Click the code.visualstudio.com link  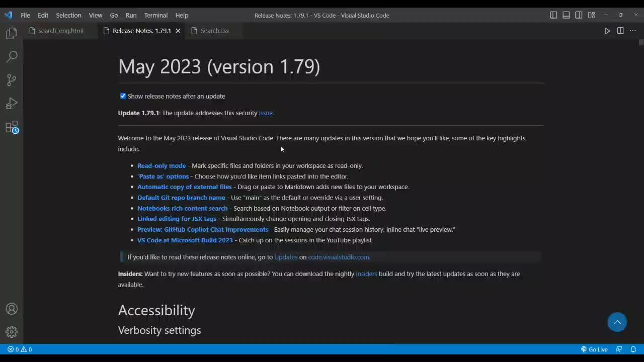[339, 257]
